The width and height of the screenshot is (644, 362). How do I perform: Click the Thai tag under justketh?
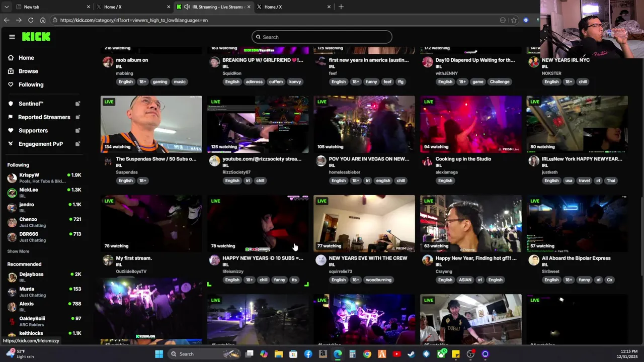tap(610, 180)
